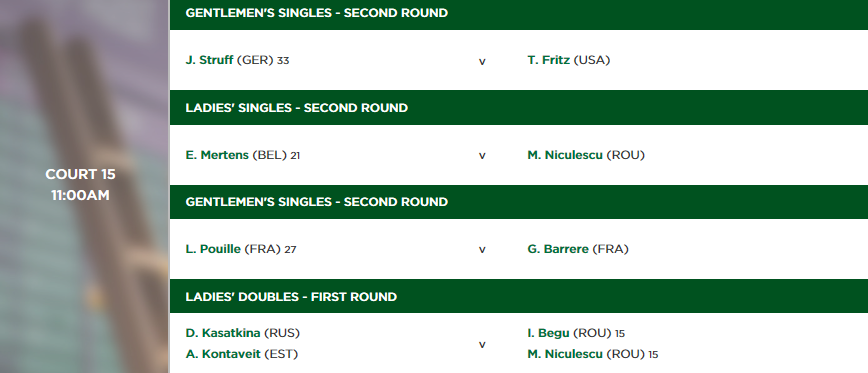The width and height of the screenshot is (868, 373).
Task: Select M. Niculescu in doubles match
Action: click(565, 354)
